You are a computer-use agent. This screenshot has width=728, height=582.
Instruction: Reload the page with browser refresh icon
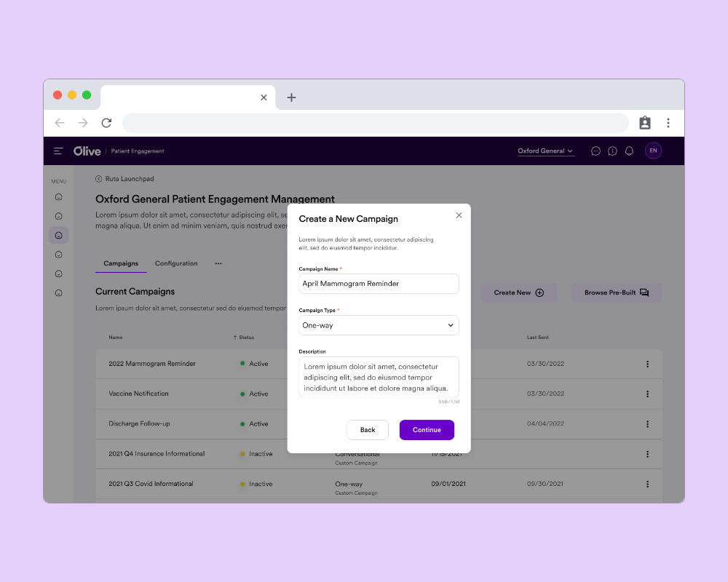coord(106,123)
